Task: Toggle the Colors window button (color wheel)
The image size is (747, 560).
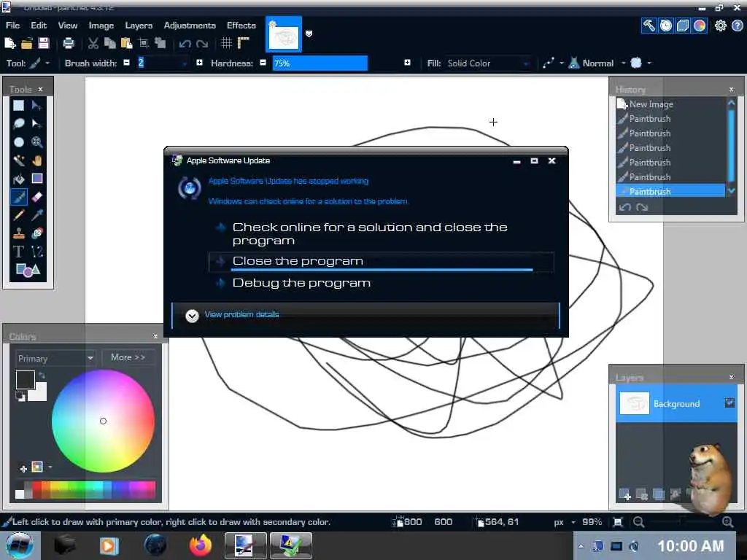Action: [x=700, y=26]
